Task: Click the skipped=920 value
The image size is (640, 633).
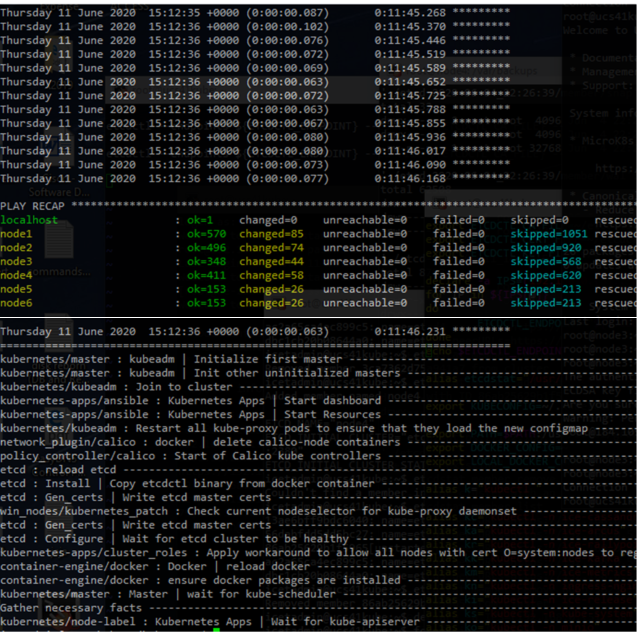Action: tap(546, 248)
